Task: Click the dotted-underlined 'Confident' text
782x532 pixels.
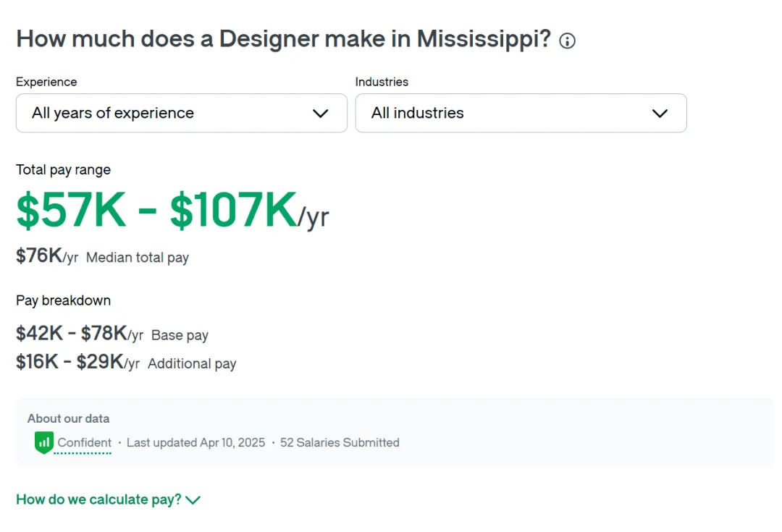Action: pyautogui.click(x=85, y=442)
